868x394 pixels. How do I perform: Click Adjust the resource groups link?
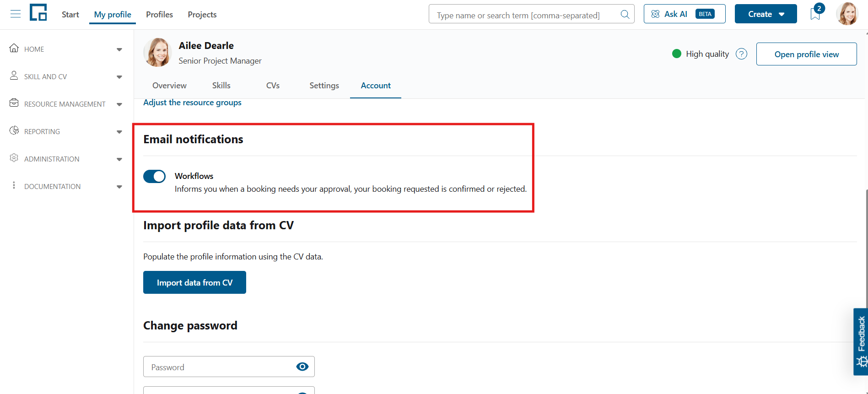[192, 103]
